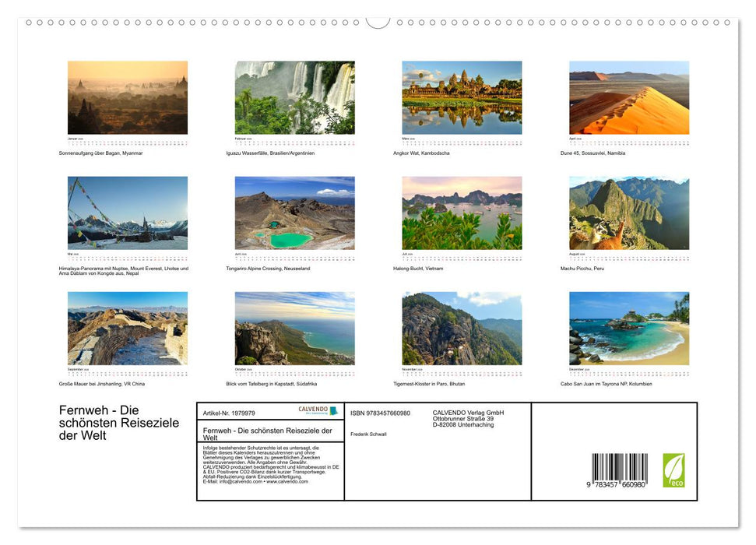Click the large Fernweh calendar title

coord(119,423)
